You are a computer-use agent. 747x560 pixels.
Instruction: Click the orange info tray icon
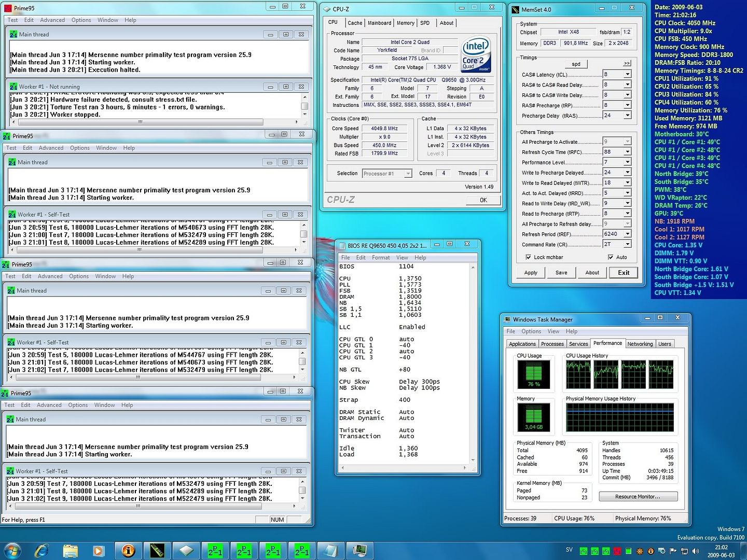coord(651,551)
